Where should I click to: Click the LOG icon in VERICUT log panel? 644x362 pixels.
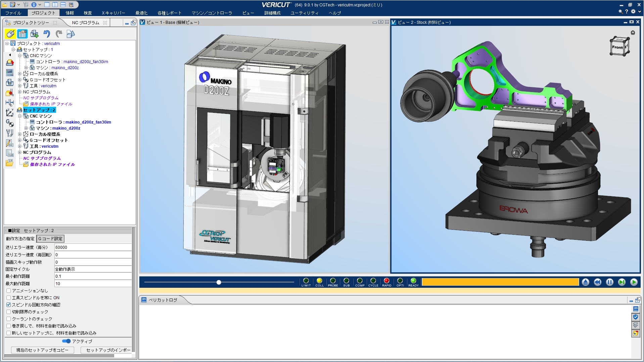click(x=636, y=309)
